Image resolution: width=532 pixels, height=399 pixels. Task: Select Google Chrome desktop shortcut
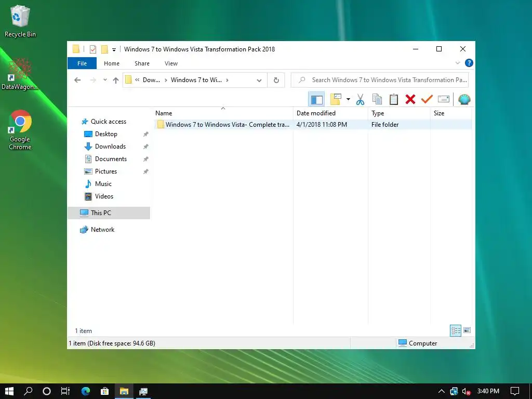tap(20, 130)
